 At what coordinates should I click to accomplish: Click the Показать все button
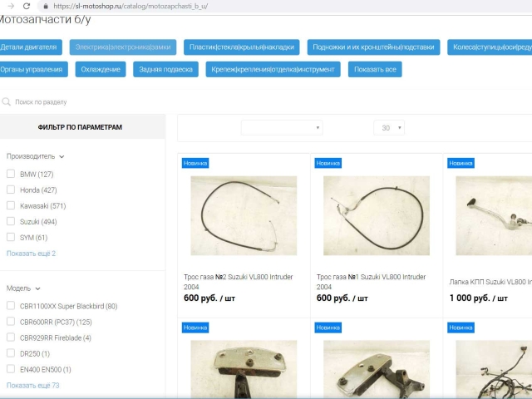coord(375,69)
